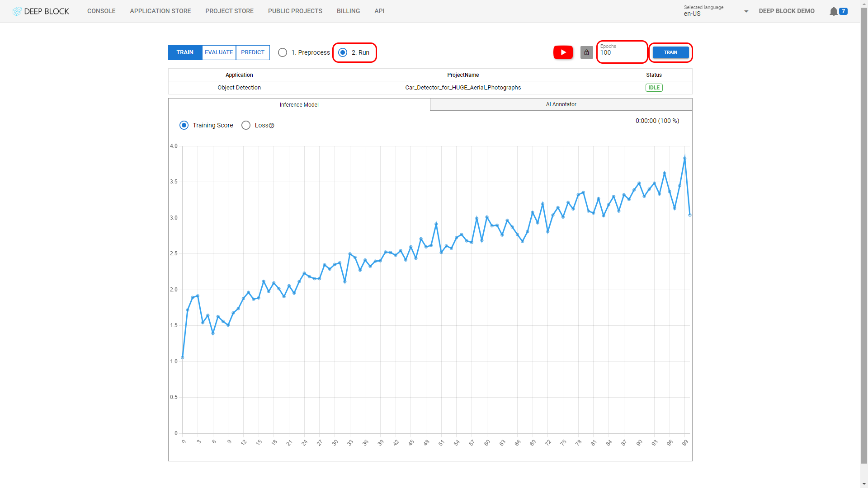Select the 1. Preprocess radio button
The image size is (868, 488).
[x=283, y=52]
